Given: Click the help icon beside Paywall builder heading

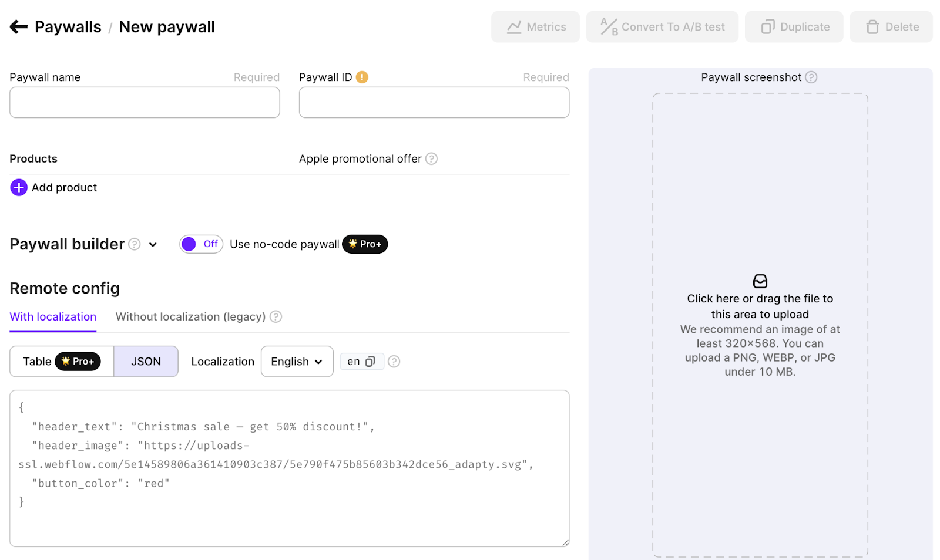Looking at the screenshot, I should (135, 244).
